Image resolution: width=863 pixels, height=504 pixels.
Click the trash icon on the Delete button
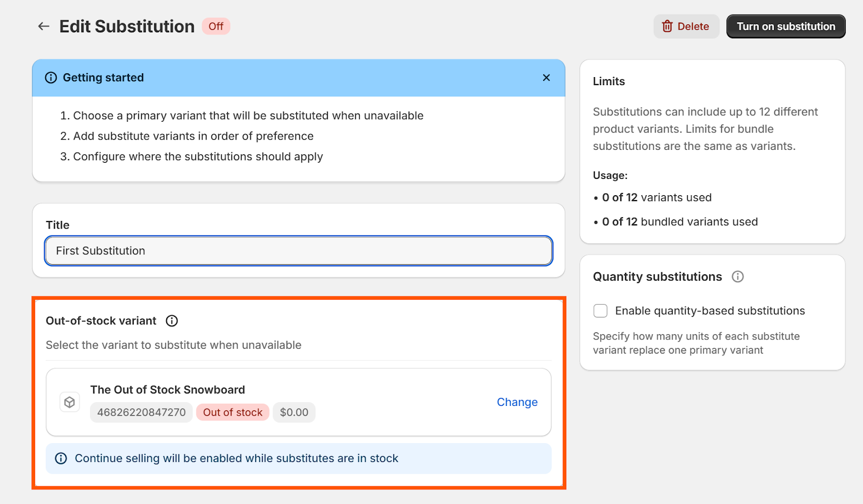(667, 26)
